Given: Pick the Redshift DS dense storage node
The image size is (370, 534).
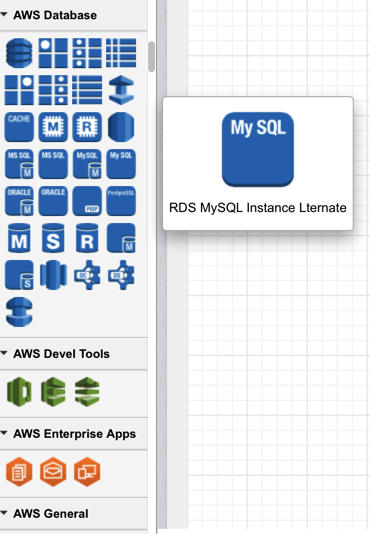Looking at the screenshot, I should point(121,275).
